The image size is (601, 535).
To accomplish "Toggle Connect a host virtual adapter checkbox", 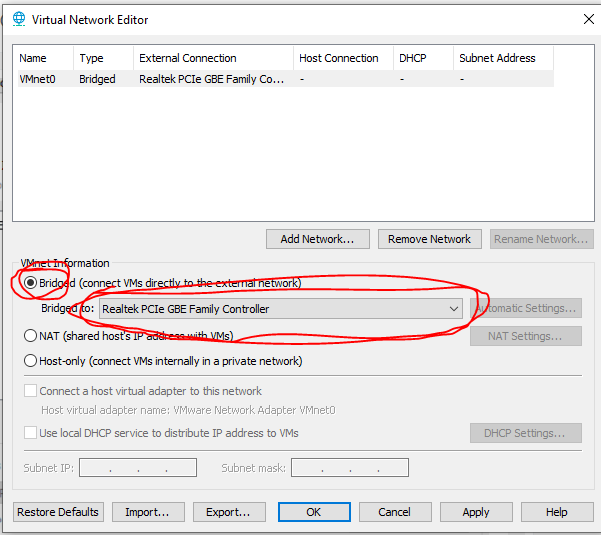I will (30, 391).
